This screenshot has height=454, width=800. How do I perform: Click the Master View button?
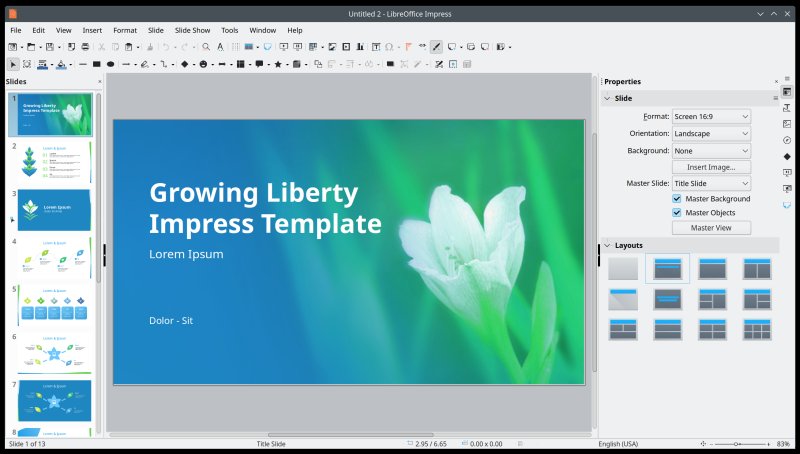coord(711,228)
